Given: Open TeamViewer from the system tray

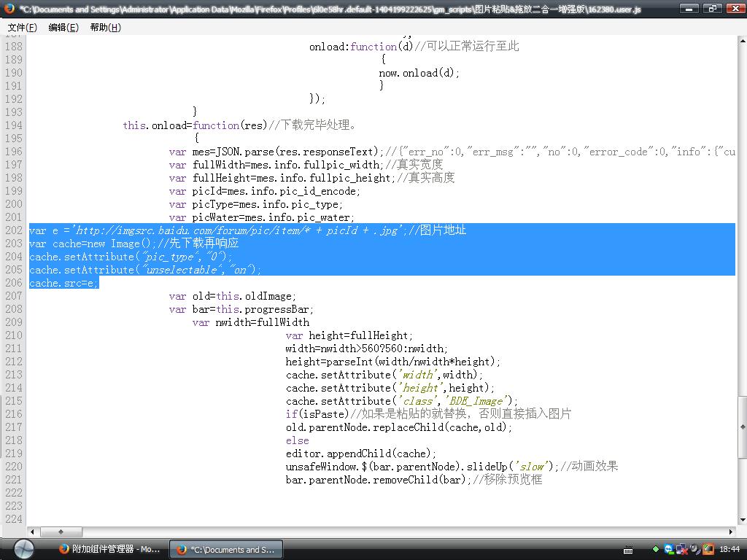Looking at the screenshot, I should click(x=669, y=549).
